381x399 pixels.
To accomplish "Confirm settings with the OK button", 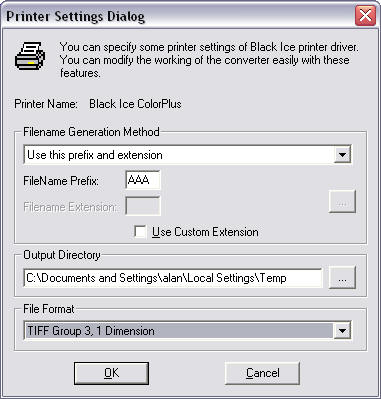I will pyautogui.click(x=111, y=373).
